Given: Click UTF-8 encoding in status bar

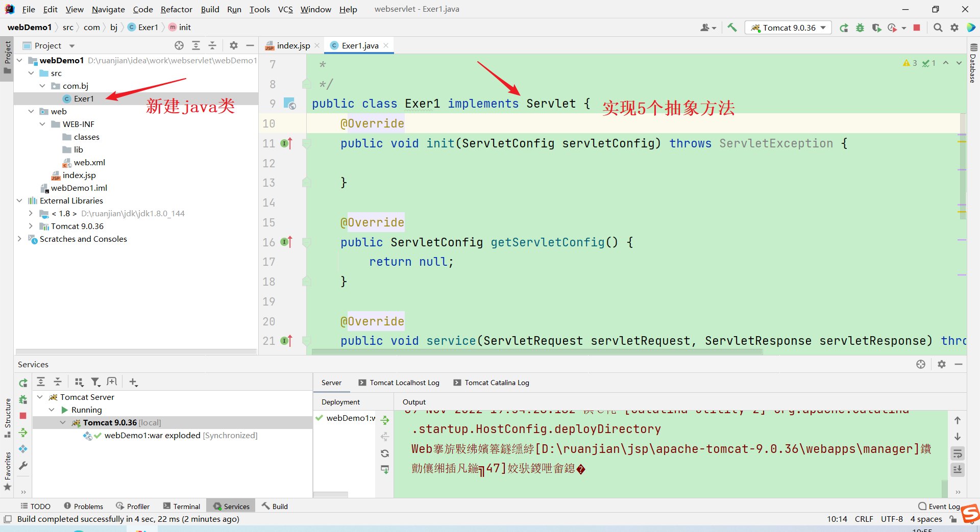Looking at the screenshot, I should (892, 519).
